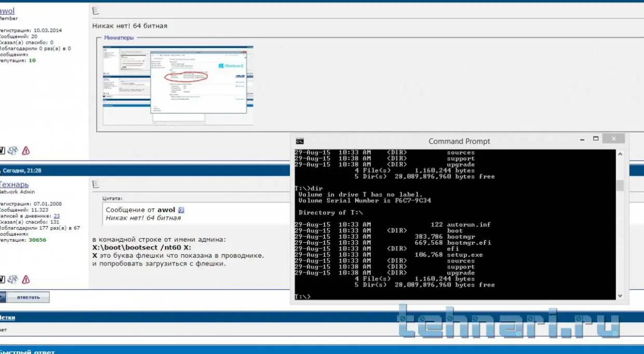Screen dimensions: 644x354
Task: Click the 'Directory of T:\' line
Action: (330, 213)
